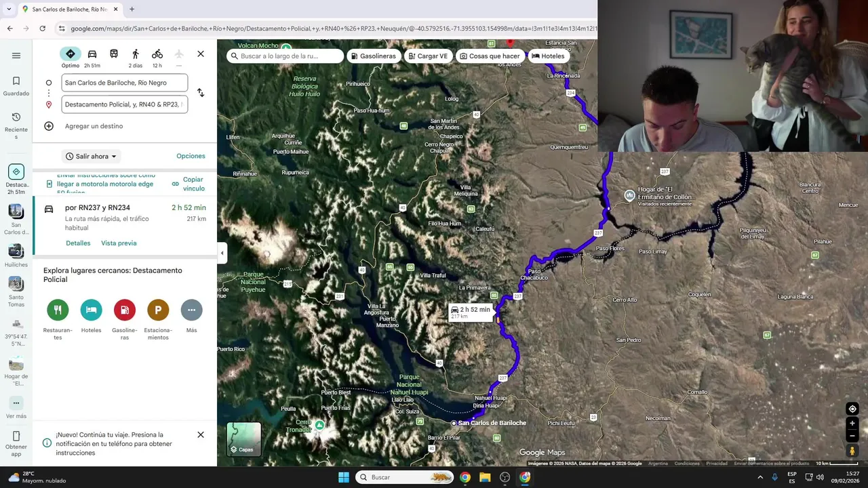
Task: Open the Capas layers switcher
Action: [x=243, y=439]
